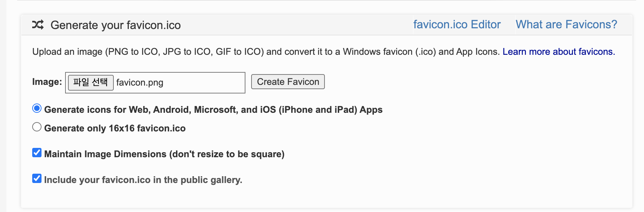Click the Create Favicon button
The image size is (644, 212).
(x=288, y=82)
